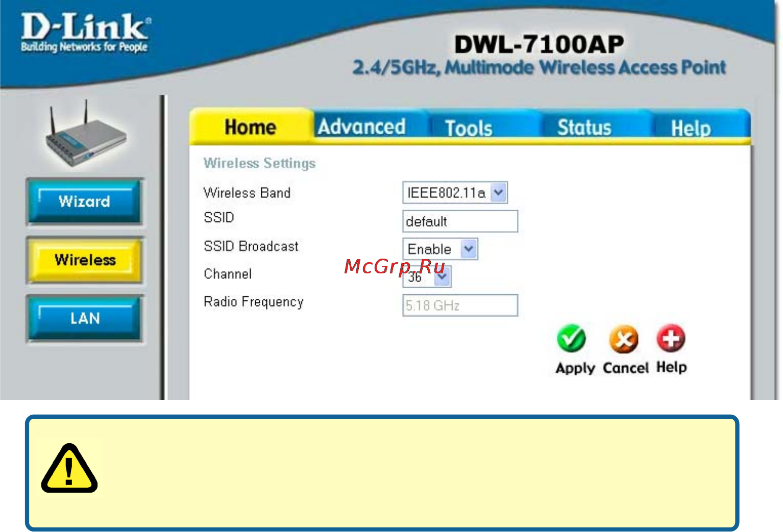Open the Wizard section
This screenshot has width=783, height=532.
click(x=85, y=201)
